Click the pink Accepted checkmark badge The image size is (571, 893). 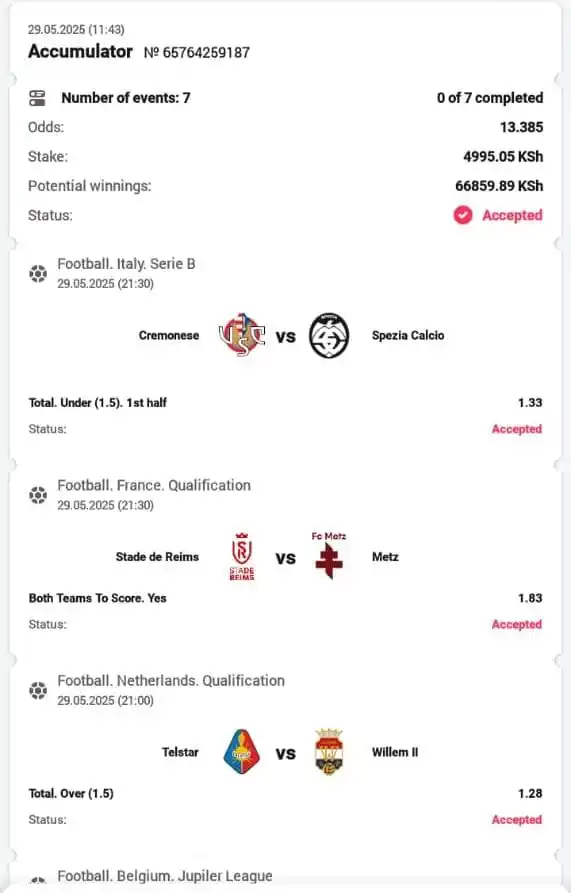pos(463,215)
